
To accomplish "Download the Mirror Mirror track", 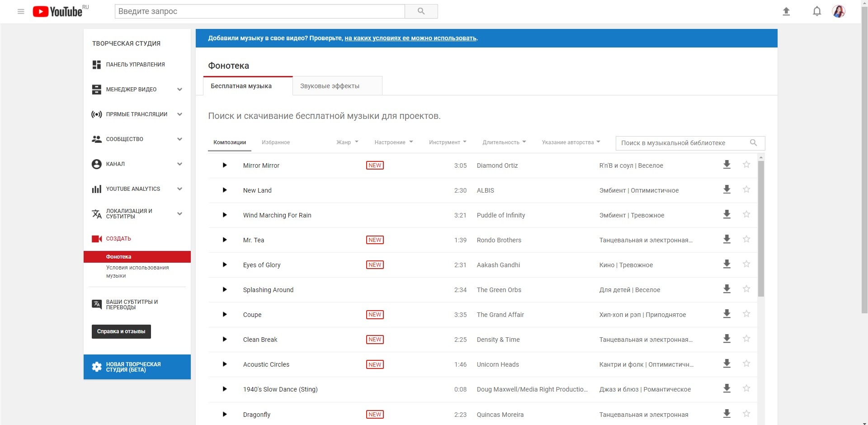I will [x=726, y=165].
